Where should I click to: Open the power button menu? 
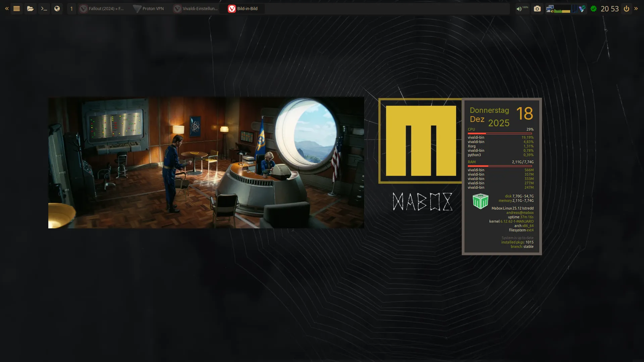pyautogui.click(x=627, y=9)
